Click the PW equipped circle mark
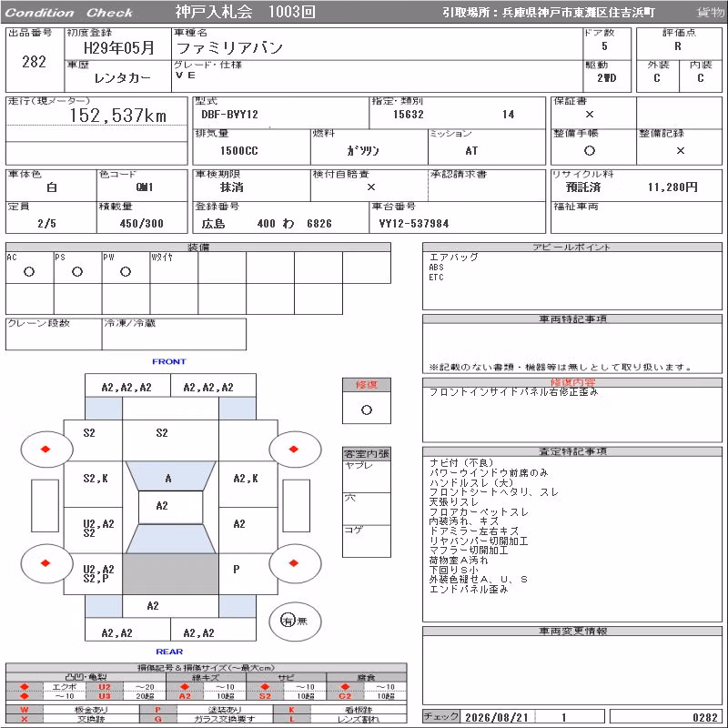 tap(126, 271)
